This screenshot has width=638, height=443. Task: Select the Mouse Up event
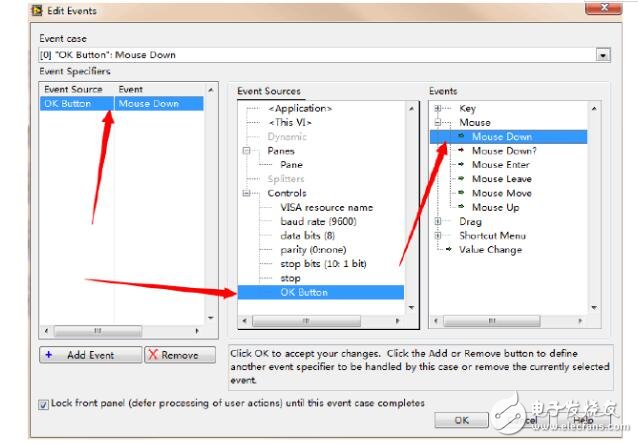point(495,207)
